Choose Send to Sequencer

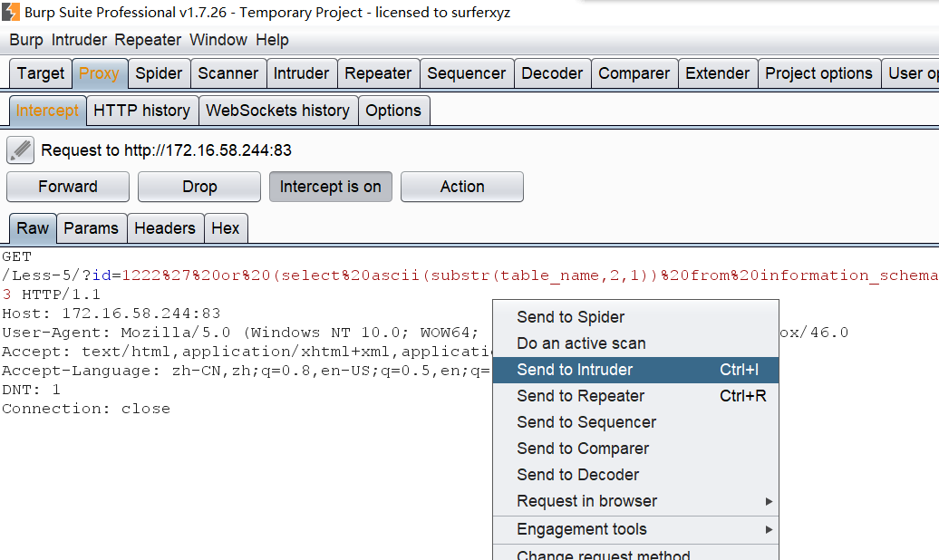635,423
